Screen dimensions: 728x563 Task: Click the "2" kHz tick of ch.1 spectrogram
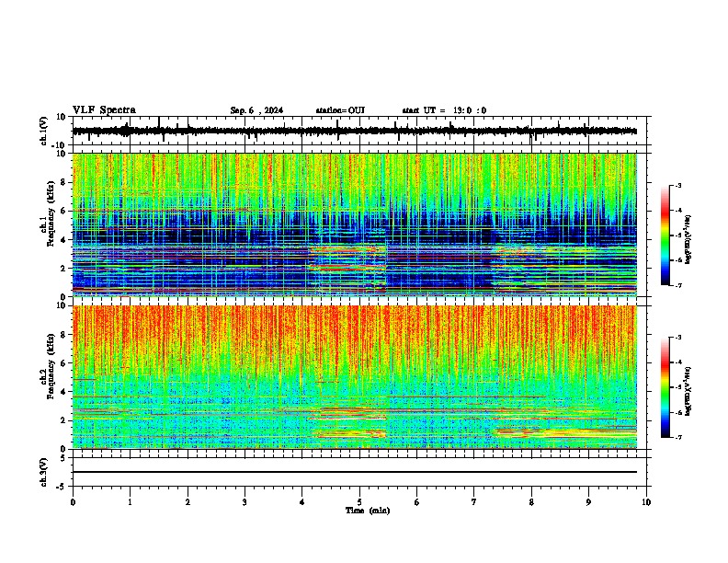click(x=64, y=268)
